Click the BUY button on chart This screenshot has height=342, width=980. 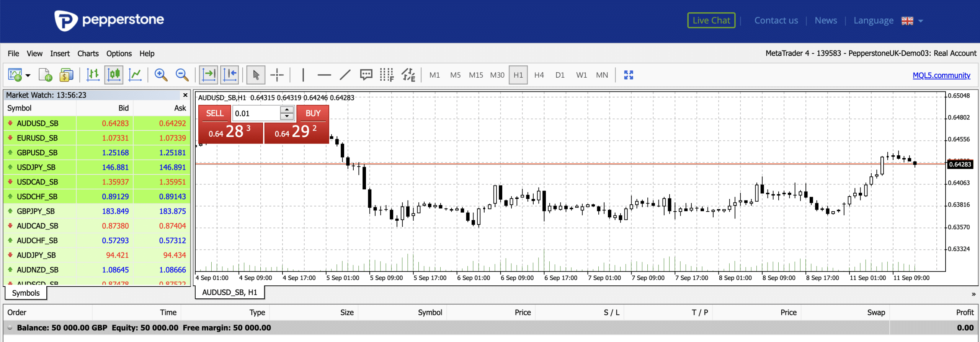(313, 113)
